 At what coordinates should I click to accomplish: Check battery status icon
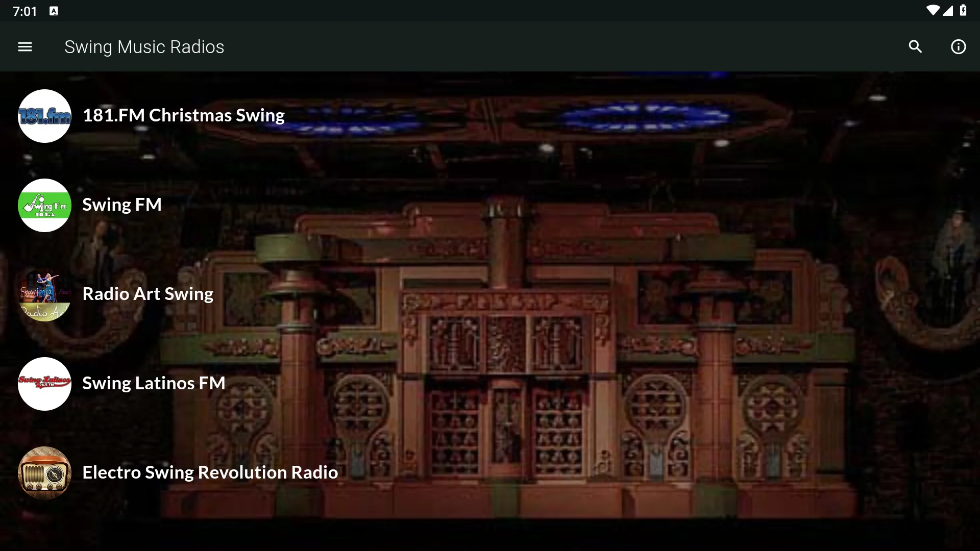pos(968,11)
